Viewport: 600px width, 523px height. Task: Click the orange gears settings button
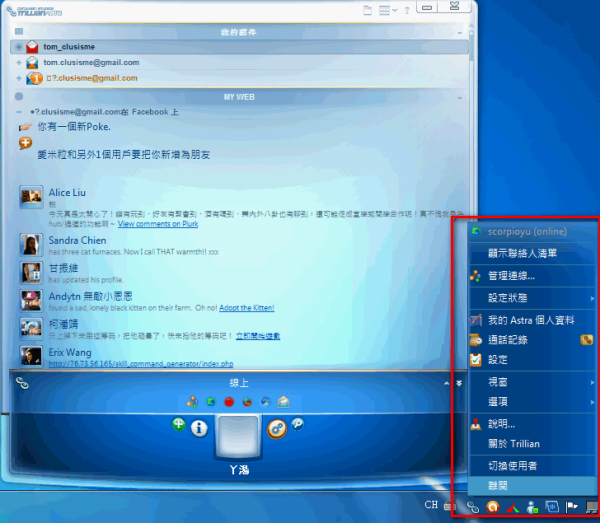tap(277, 429)
